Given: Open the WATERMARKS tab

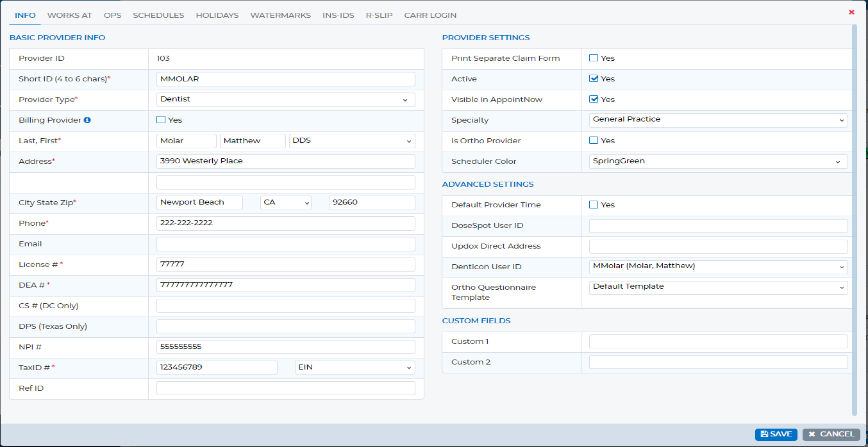Looking at the screenshot, I should pyautogui.click(x=281, y=16).
